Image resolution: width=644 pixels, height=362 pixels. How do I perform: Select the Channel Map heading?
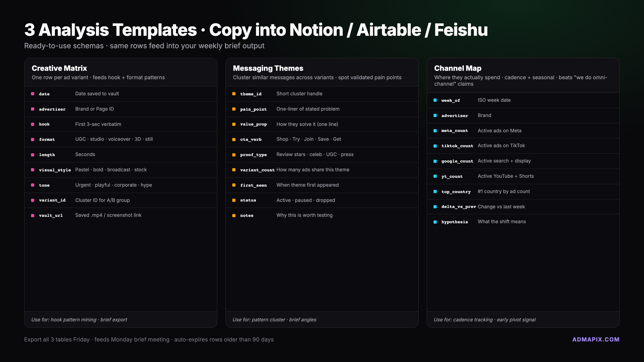point(457,68)
